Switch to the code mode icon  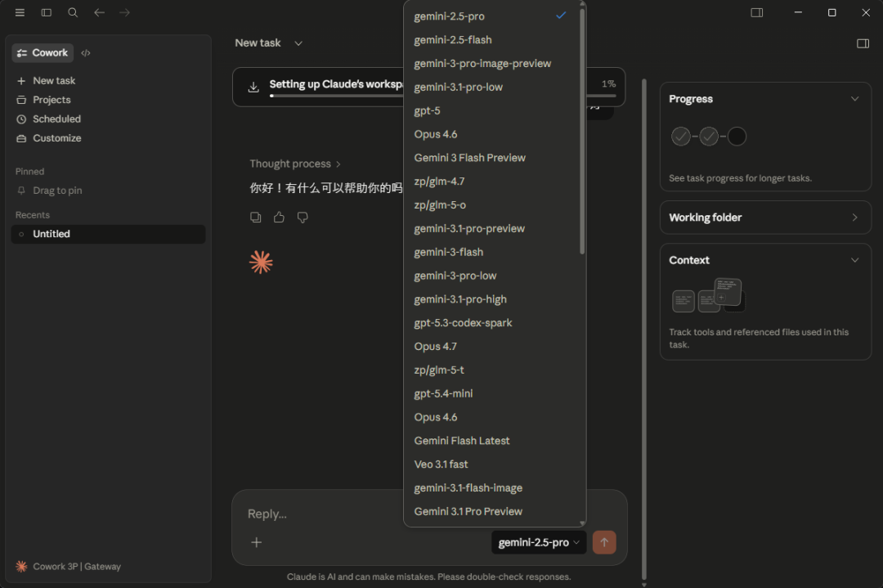pos(86,53)
